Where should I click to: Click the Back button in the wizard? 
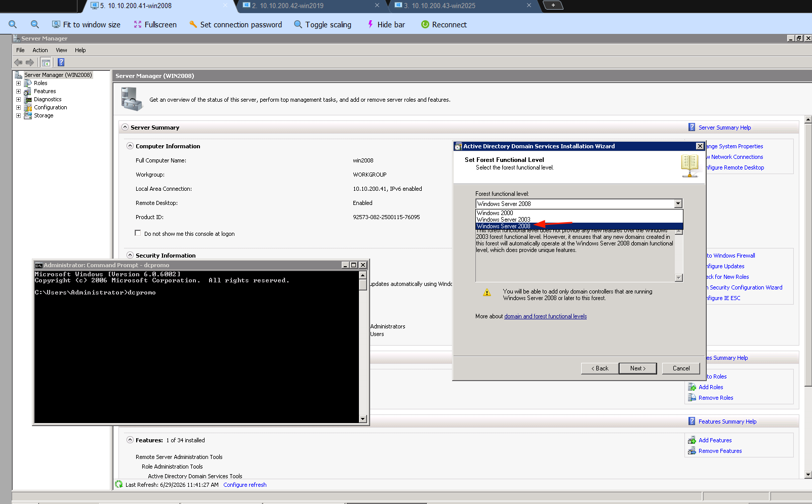(600, 368)
